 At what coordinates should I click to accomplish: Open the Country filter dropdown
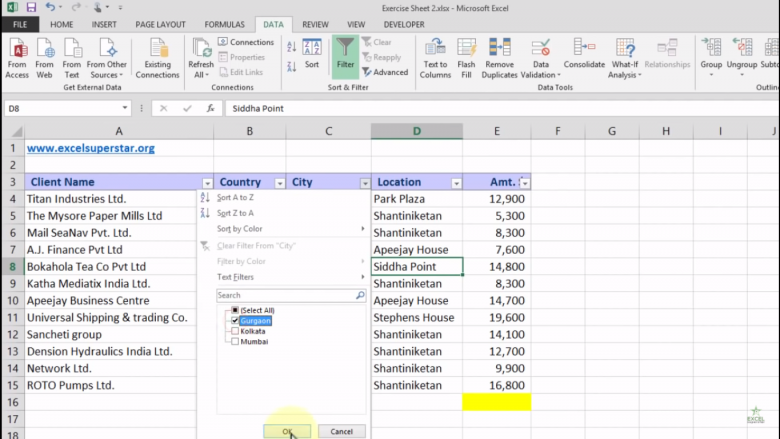(280, 183)
